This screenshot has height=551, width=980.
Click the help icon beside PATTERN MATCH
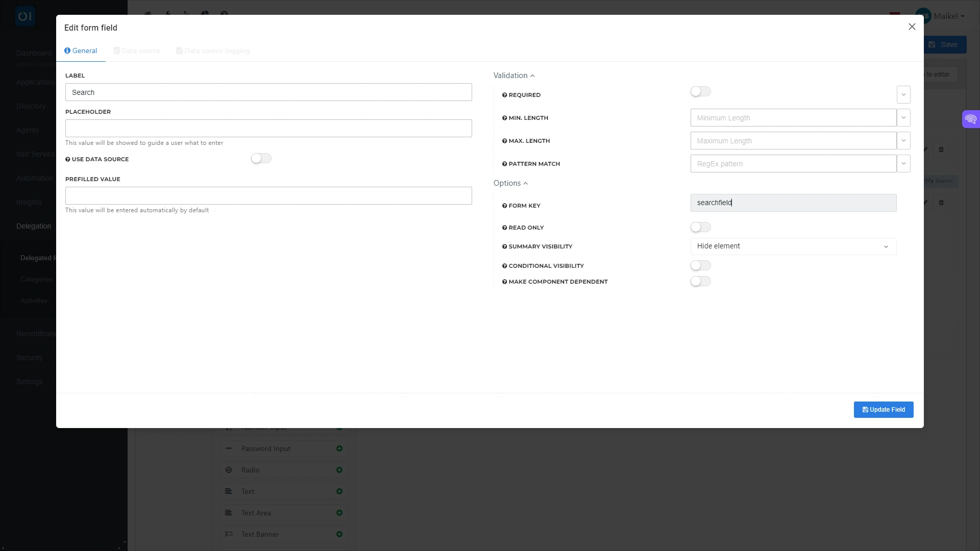504,164
